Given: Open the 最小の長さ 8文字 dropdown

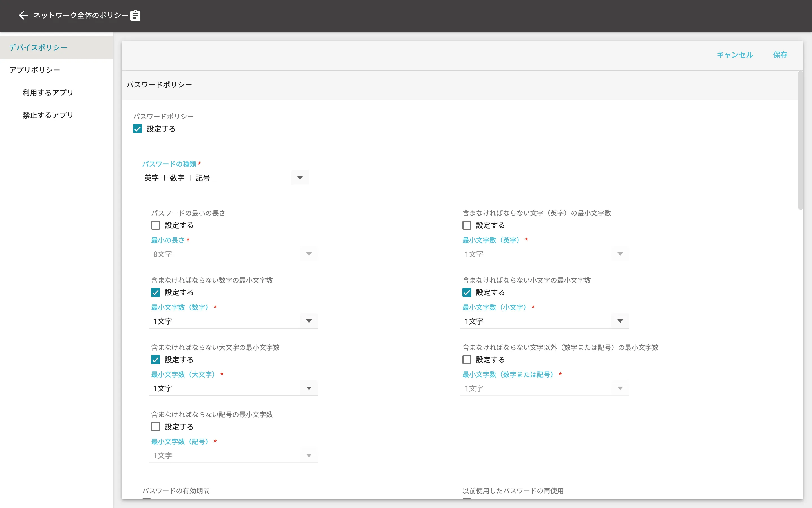Looking at the screenshot, I should coord(233,254).
